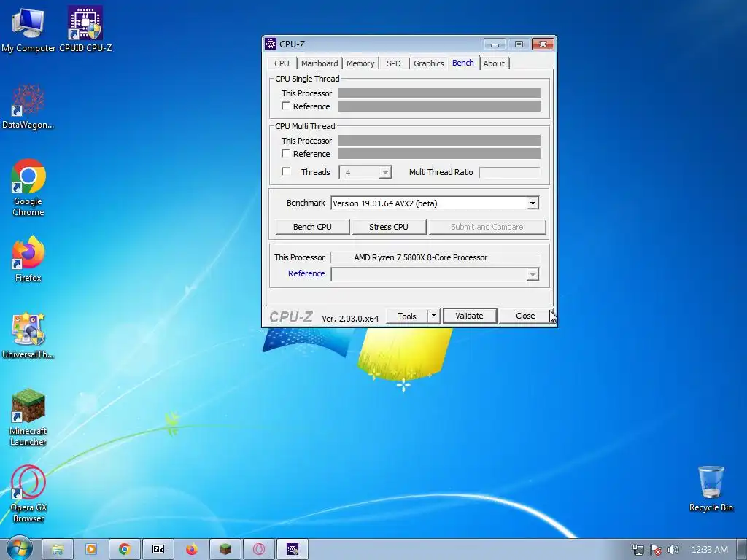Select the Minecraft Launcher desktop icon
The image size is (747, 560).
click(x=28, y=418)
